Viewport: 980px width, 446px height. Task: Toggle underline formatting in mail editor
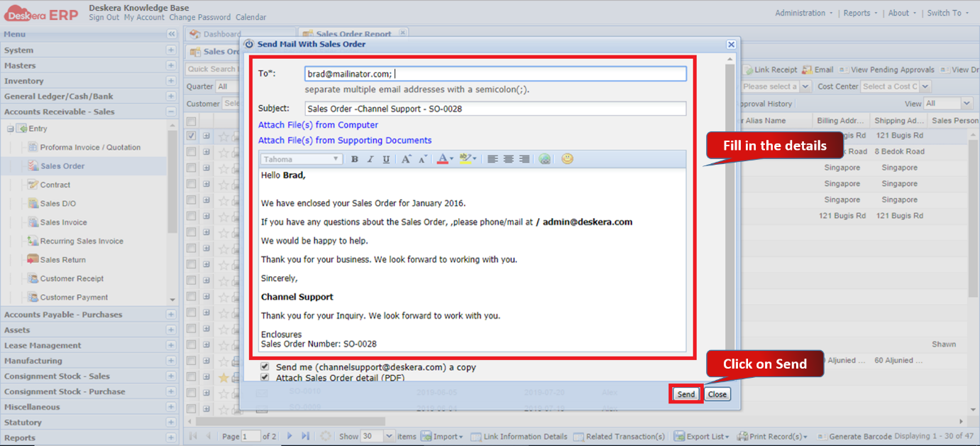(x=386, y=159)
